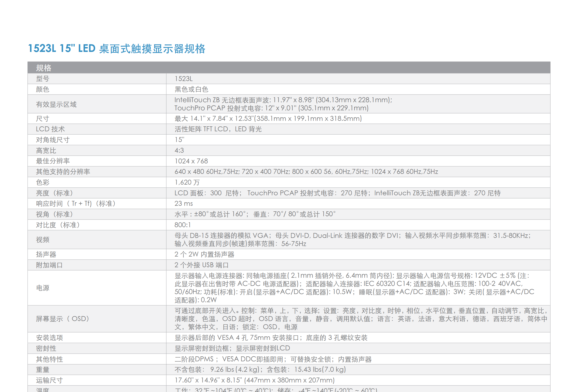
Task: Select the 15" diagonal size value
Action: tap(179, 140)
